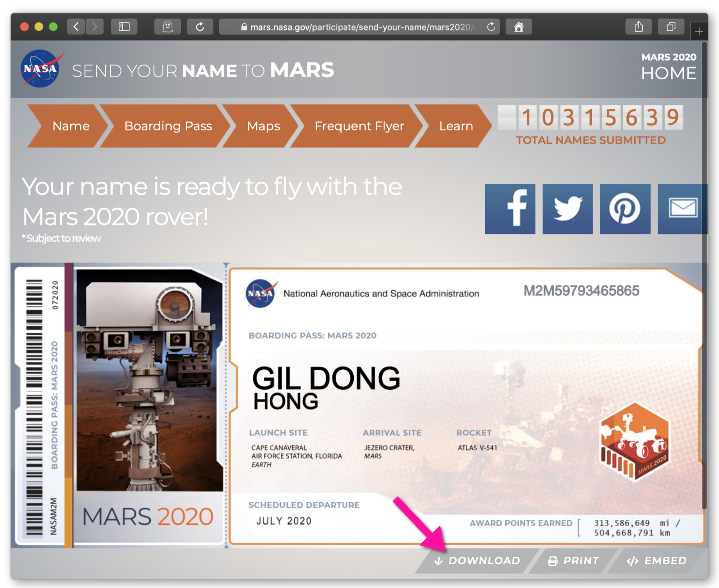Share boarding pass on Twitter
This screenshot has height=588, width=719.
[x=567, y=209]
